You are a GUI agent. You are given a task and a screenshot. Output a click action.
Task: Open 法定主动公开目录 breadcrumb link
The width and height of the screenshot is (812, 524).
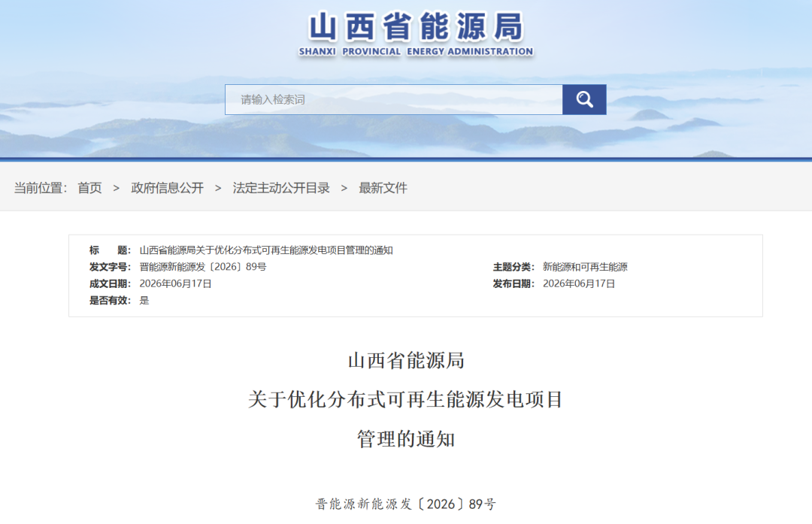(x=281, y=188)
